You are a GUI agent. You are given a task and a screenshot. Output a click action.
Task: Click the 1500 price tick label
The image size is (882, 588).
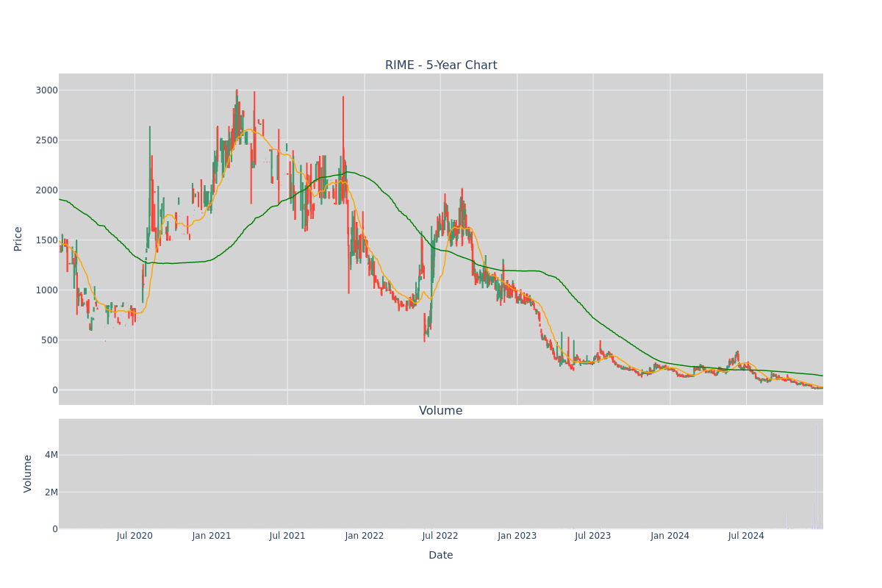point(47,240)
